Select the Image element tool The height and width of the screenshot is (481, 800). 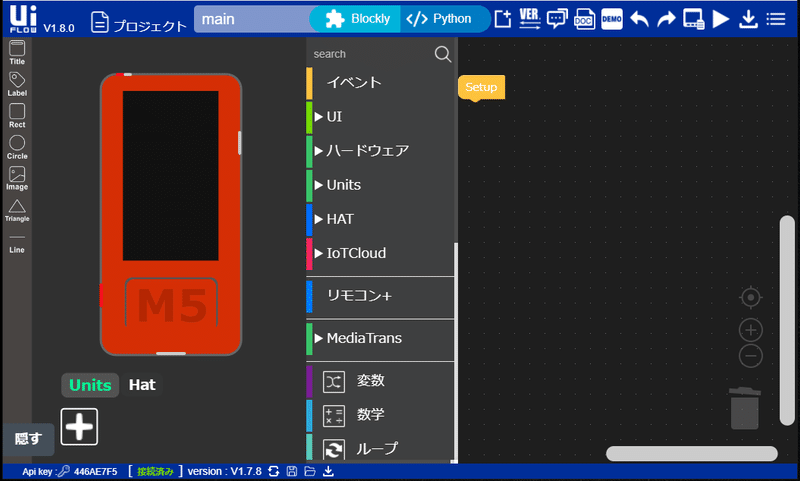pos(17,179)
